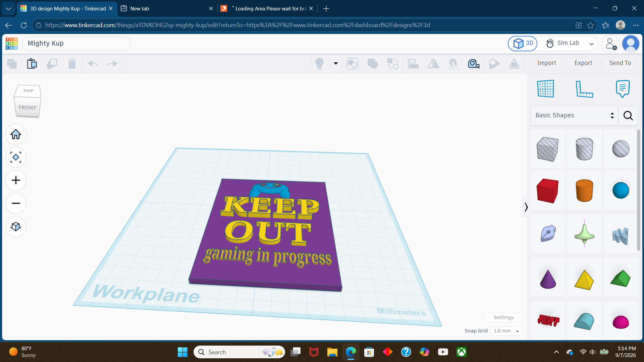
Task: Switch to 3D design view button
Action: [x=523, y=43]
